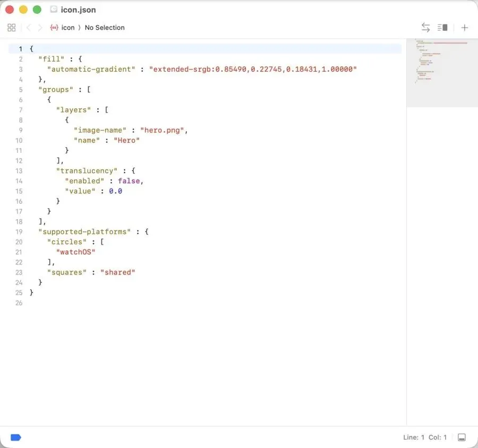Click the closing brace on line 25

(31, 292)
